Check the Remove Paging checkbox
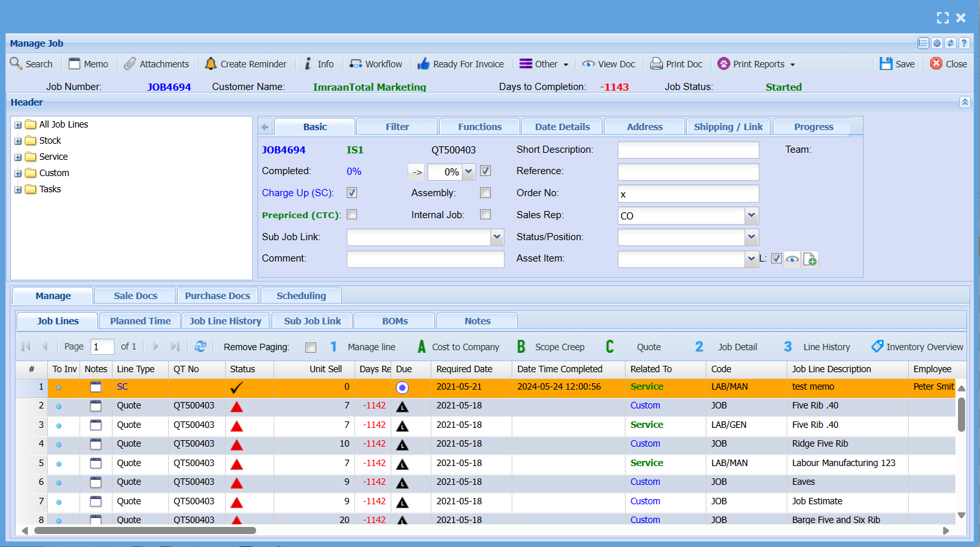Viewport: 980px width, 547px height. [x=311, y=348]
